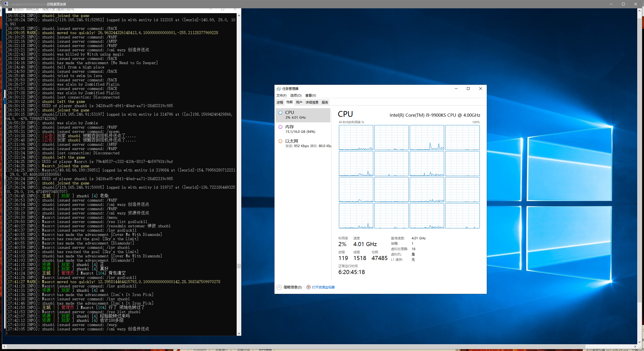Select the CPU circle icon in sidebar
644x351 pixels.
click(280, 113)
